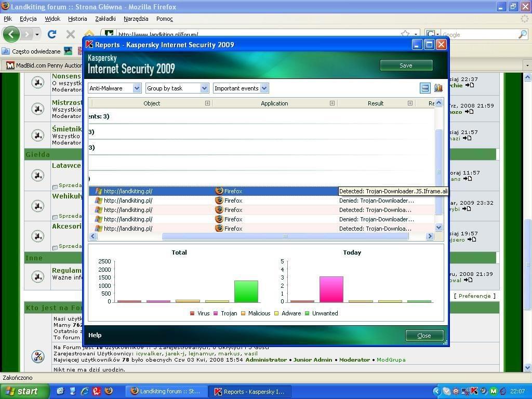Open Internet Explorer from the quick launch
The image size is (532, 399).
coord(85,391)
